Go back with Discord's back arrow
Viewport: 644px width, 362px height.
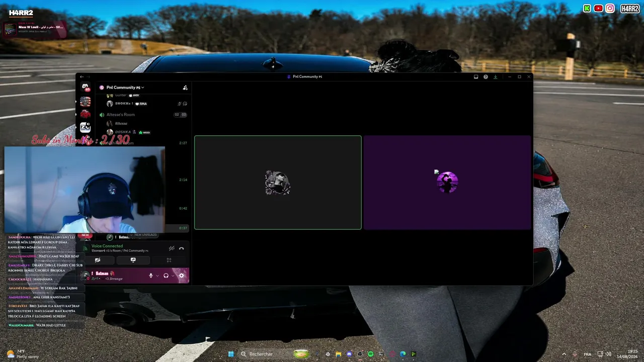tap(82, 77)
